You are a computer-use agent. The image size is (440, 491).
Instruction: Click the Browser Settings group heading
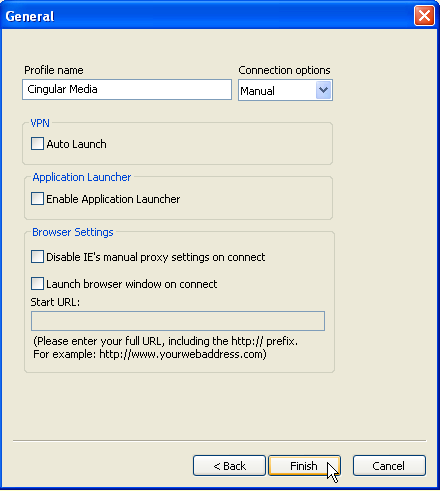tap(73, 232)
